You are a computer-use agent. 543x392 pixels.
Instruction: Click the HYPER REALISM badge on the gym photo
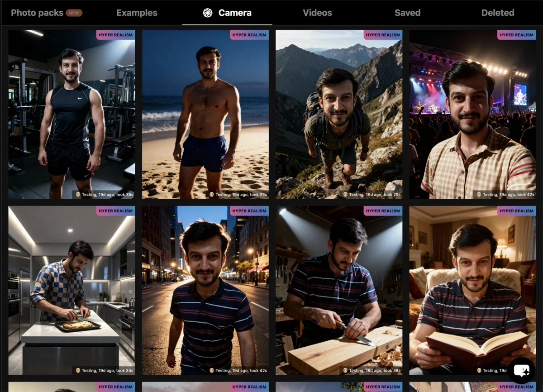114,34
